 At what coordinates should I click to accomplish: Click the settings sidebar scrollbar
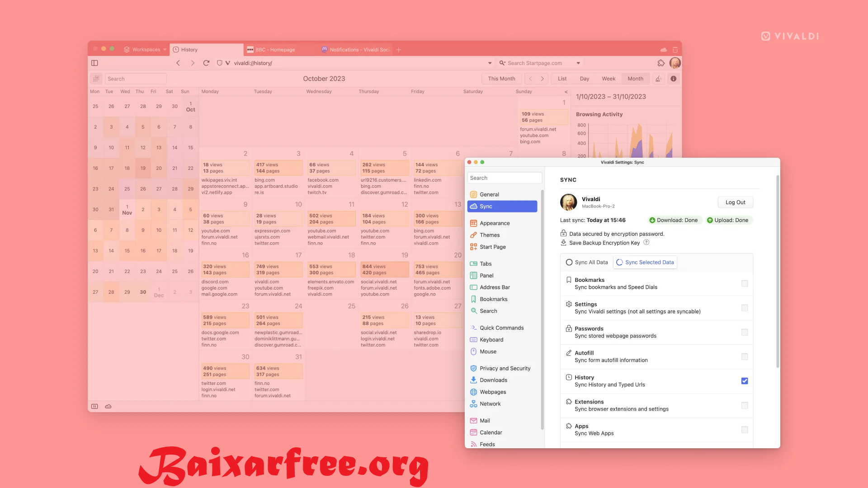coord(542,310)
